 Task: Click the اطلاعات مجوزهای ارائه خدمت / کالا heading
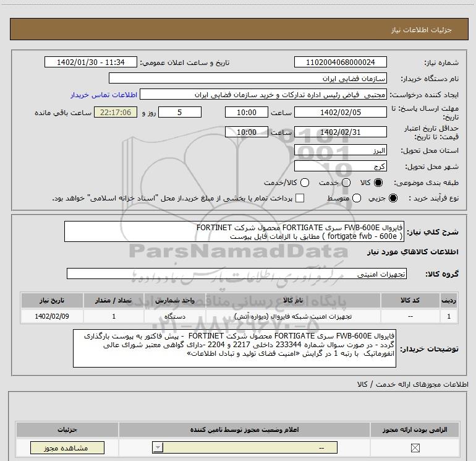412,384
